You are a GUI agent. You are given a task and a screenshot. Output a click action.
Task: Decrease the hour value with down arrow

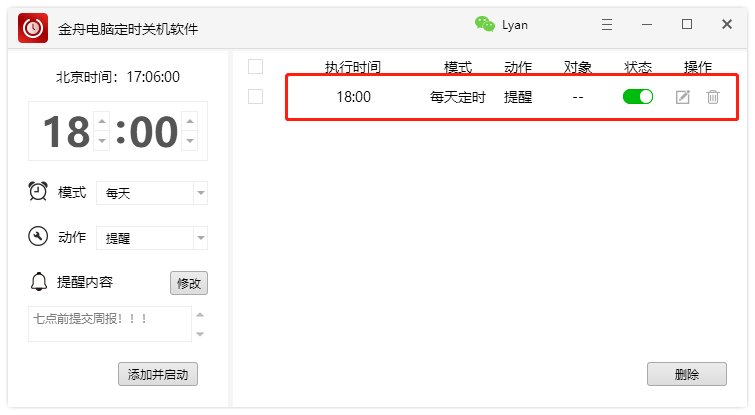click(x=102, y=141)
